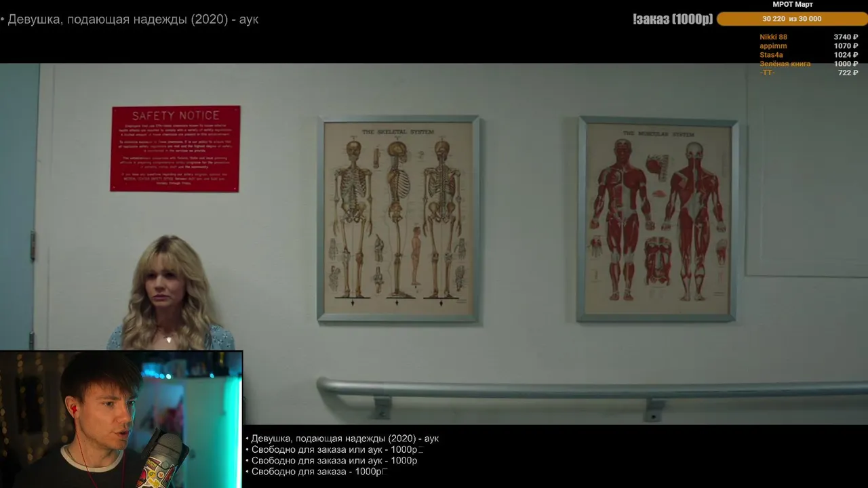
Task: Click the '1070 ₽' donation amount
Action: (x=846, y=46)
